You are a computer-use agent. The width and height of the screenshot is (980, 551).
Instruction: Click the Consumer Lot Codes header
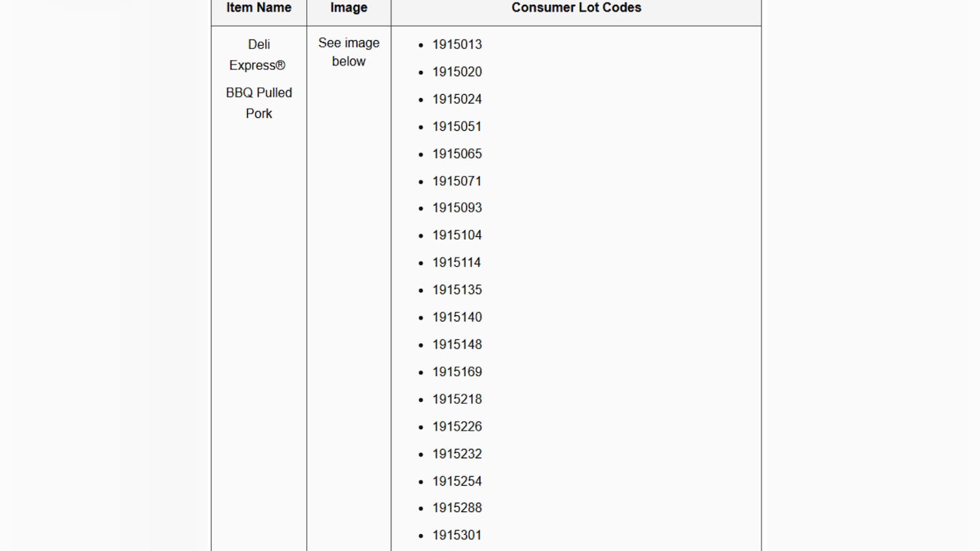coord(576,7)
